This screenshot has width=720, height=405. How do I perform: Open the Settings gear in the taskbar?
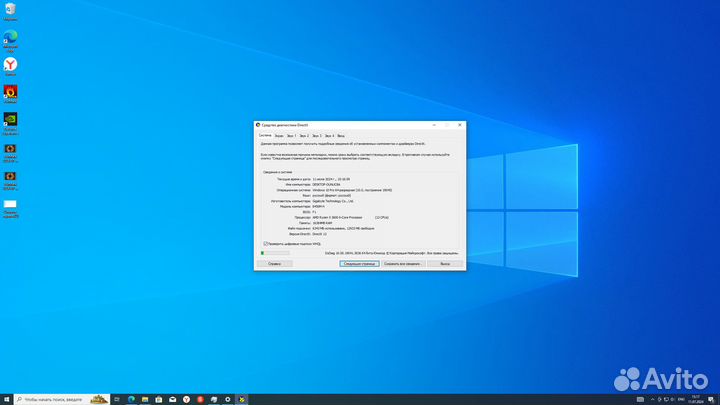point(227,399)
